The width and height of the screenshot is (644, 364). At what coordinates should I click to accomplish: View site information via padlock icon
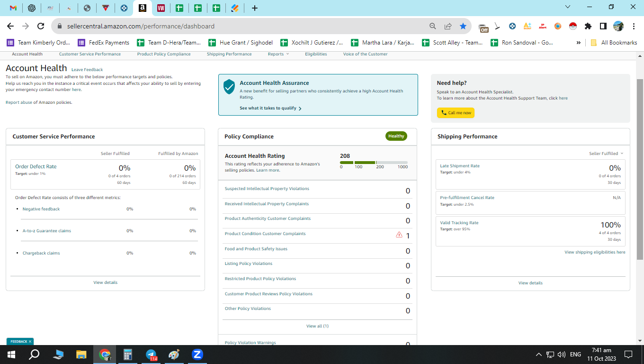click(x=60, y=26)
